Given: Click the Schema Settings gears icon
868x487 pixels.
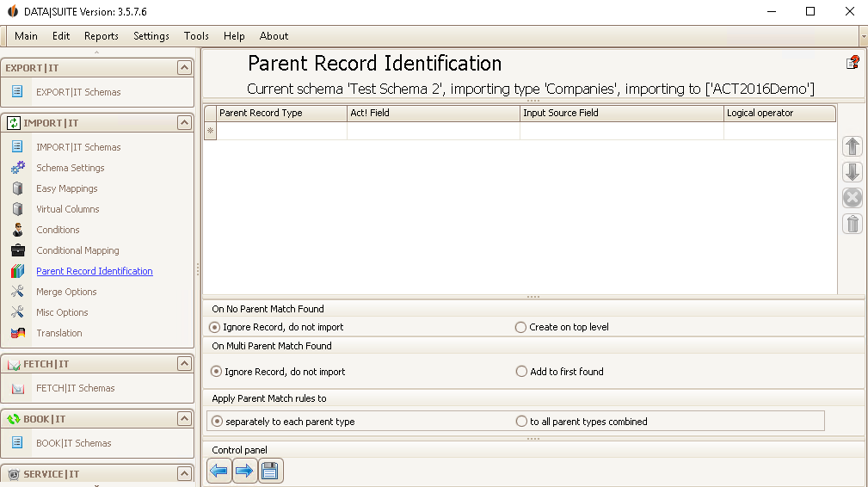Looking at the screenshot, I should click(x=18, y=167).
